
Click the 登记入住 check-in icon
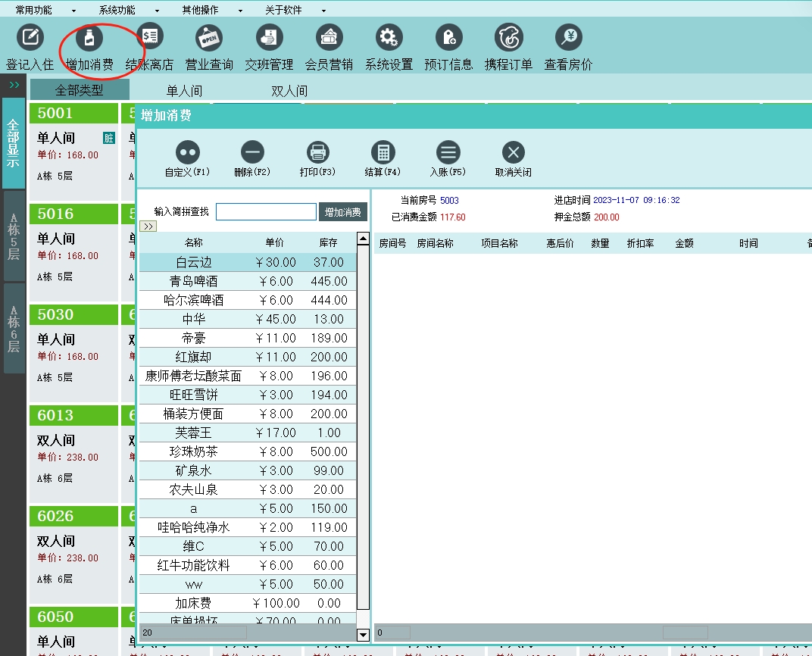[30, 38]
